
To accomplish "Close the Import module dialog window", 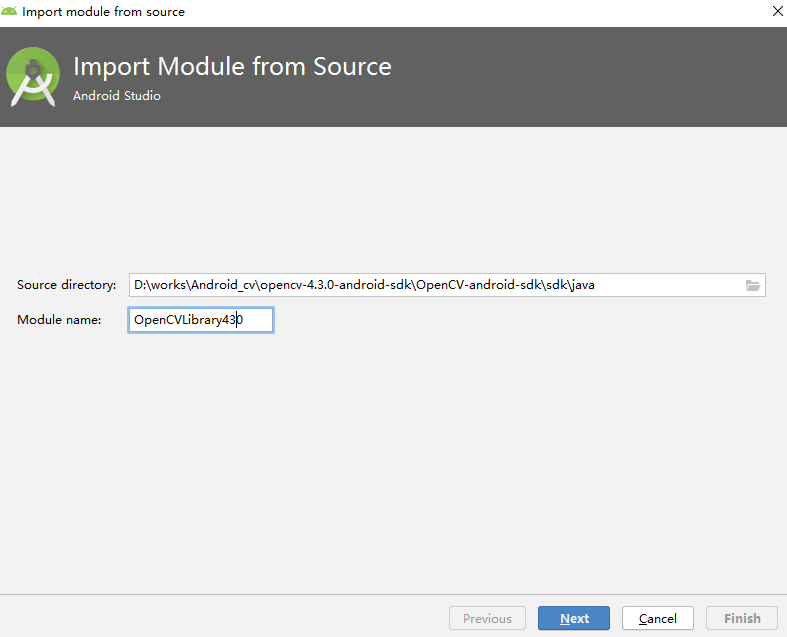I will coord(776,12).
